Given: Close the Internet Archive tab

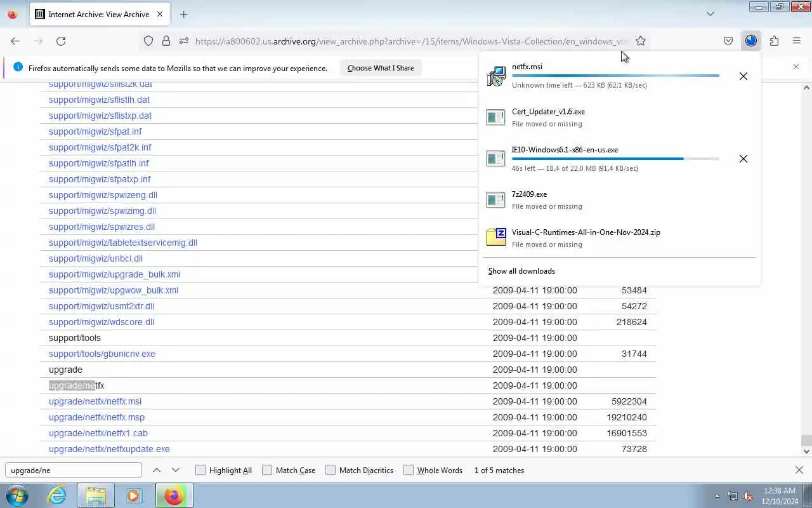Looking at the screenshot, I should (x=159, y=14).
